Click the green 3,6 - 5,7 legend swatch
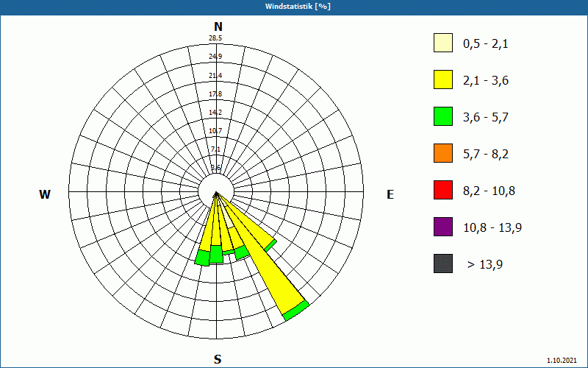This screenshot has height=368, width=588. click(x=443, y=116)
